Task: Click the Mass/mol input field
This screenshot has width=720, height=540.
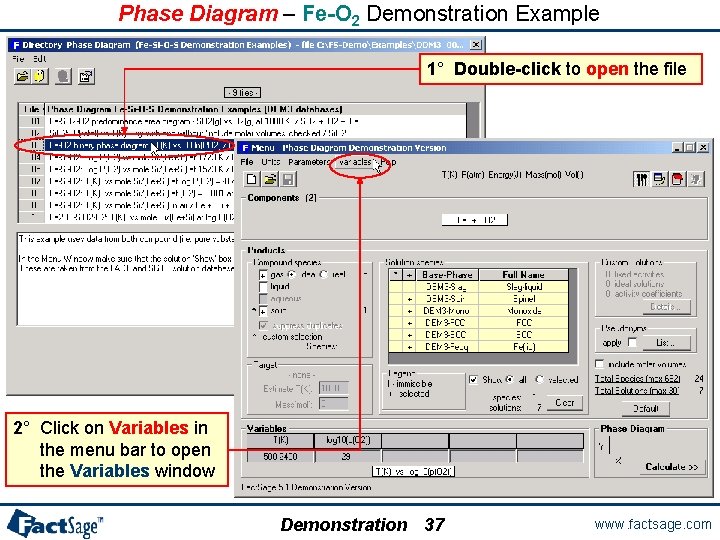Action: pos(333,404)
